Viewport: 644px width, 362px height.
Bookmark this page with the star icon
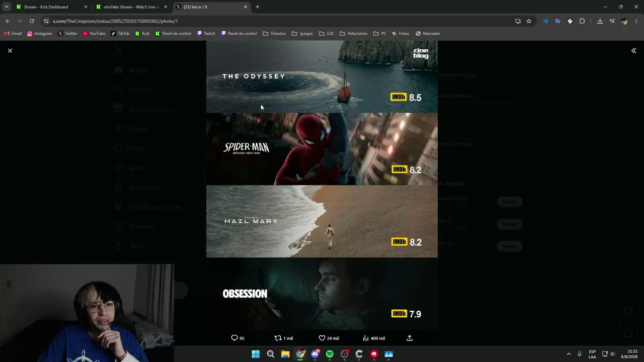529,21
